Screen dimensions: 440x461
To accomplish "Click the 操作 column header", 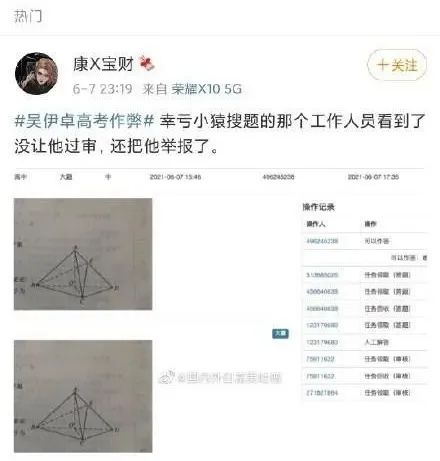I will 370,224.
